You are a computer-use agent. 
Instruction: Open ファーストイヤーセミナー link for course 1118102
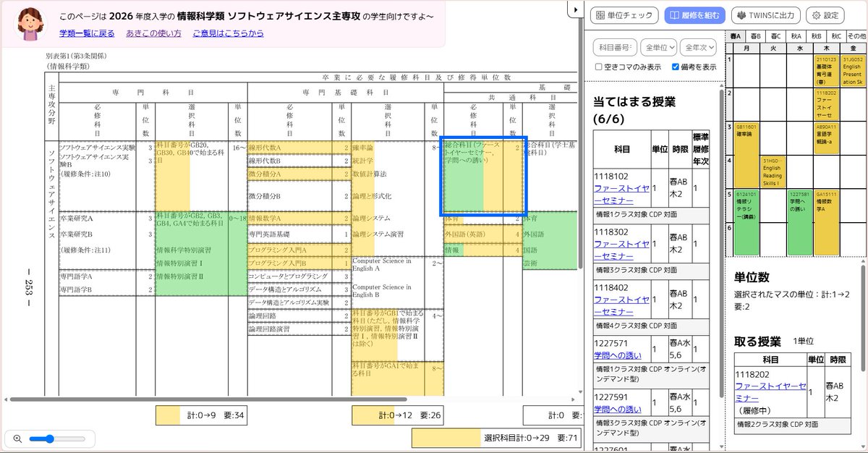tap(621, 194)
